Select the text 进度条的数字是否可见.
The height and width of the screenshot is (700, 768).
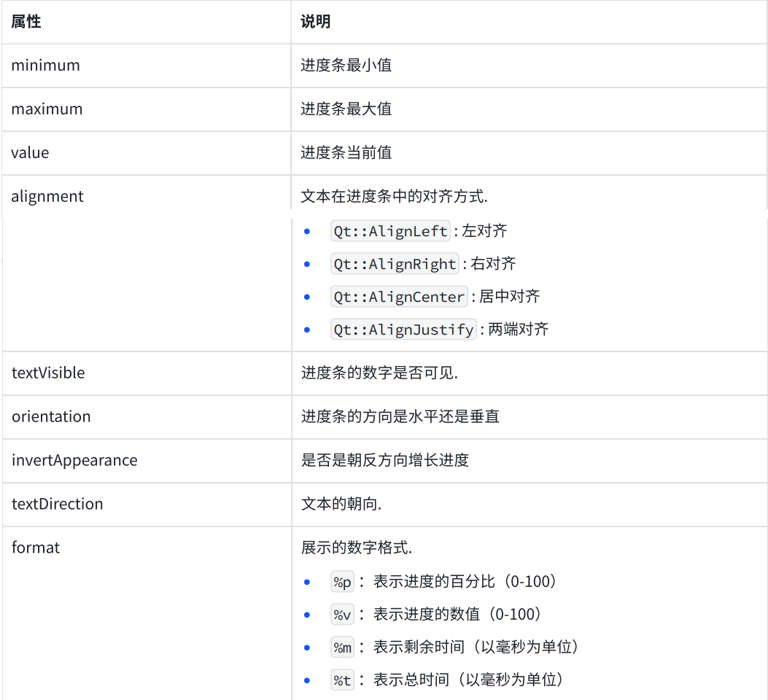tap(379, 373)
